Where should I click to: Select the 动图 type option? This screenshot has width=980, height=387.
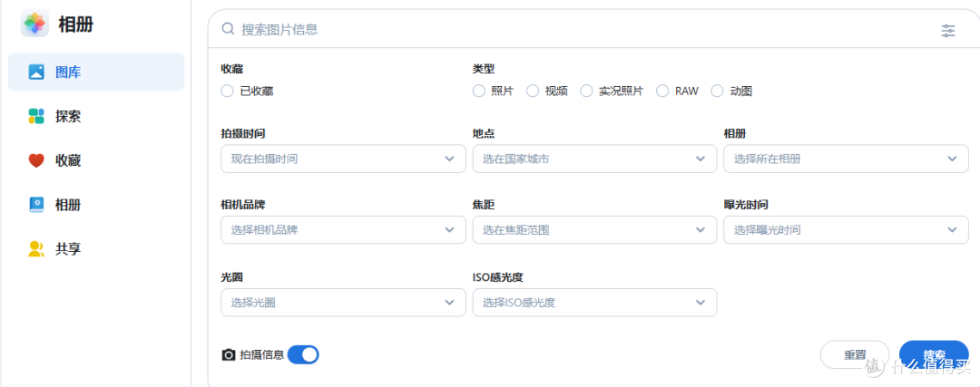click(717, 92)
